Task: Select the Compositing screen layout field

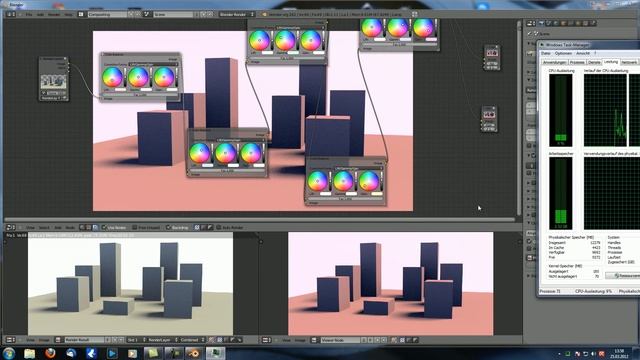Action: coord(106,14)
